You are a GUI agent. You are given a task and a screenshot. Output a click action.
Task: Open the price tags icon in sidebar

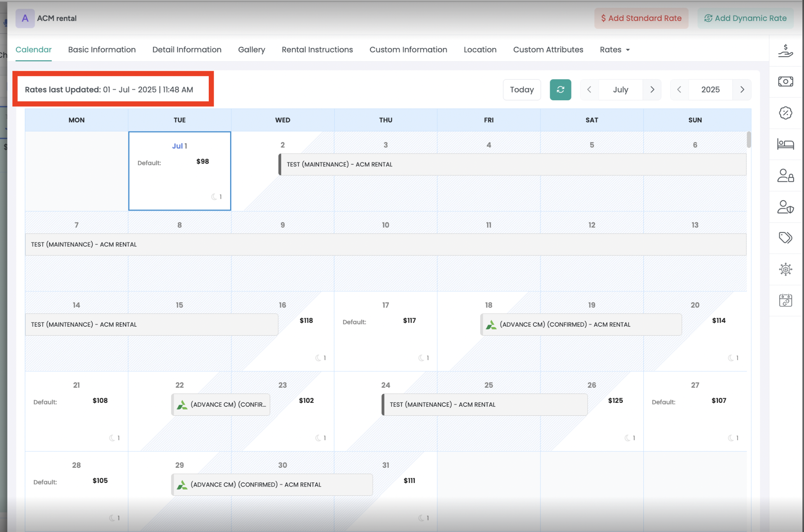[785, 238]
